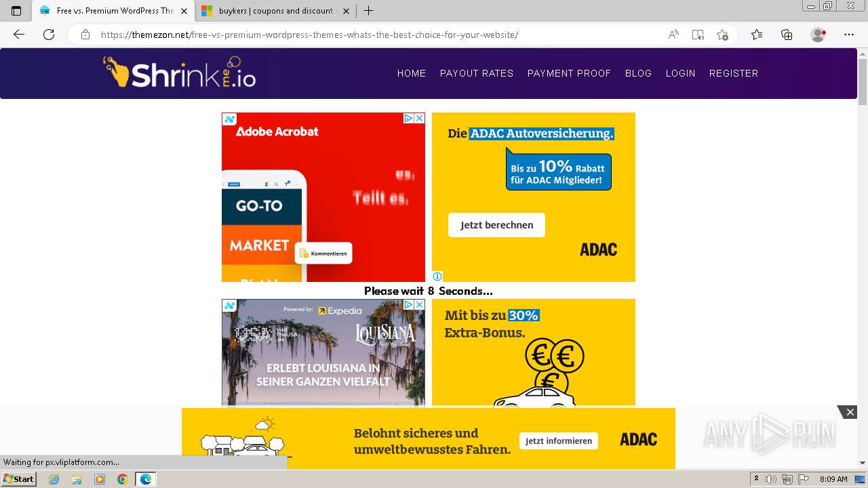Click Jetzt informieren in bottom banner
The image size is (868, 488).
[x=559, y=441]
